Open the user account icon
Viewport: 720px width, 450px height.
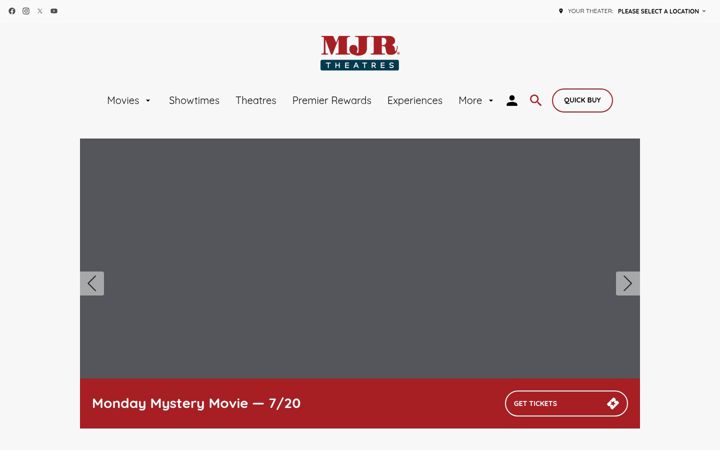[512, 101]
